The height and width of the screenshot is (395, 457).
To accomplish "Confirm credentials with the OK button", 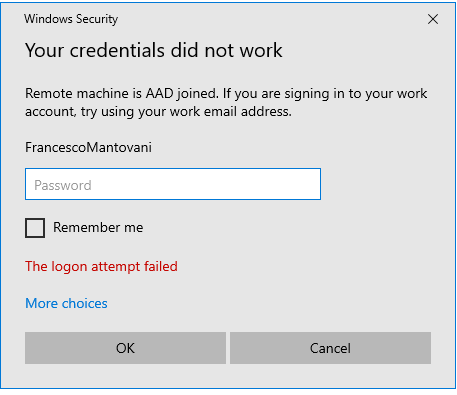I will (125, 348).
